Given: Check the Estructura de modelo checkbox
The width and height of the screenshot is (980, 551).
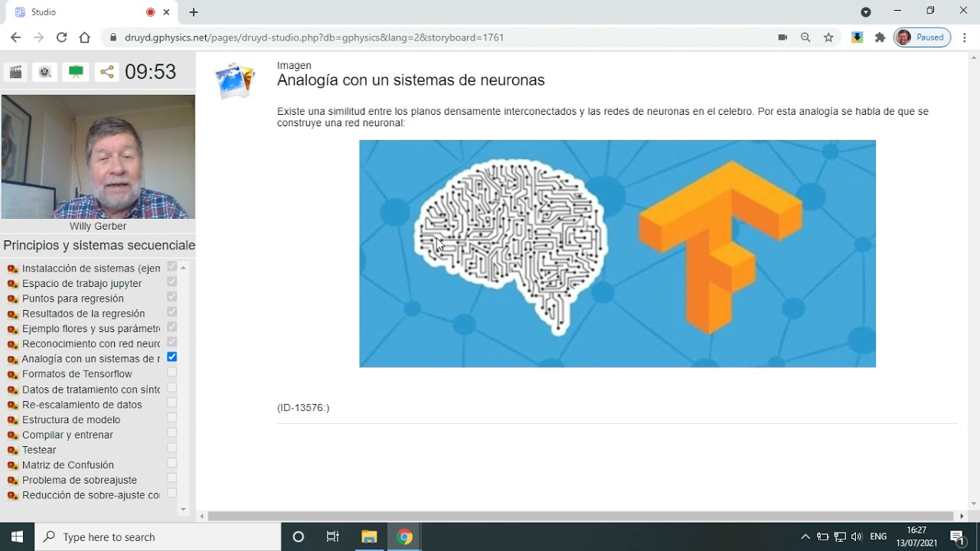Looking at the screenshot, I should 171,418.
